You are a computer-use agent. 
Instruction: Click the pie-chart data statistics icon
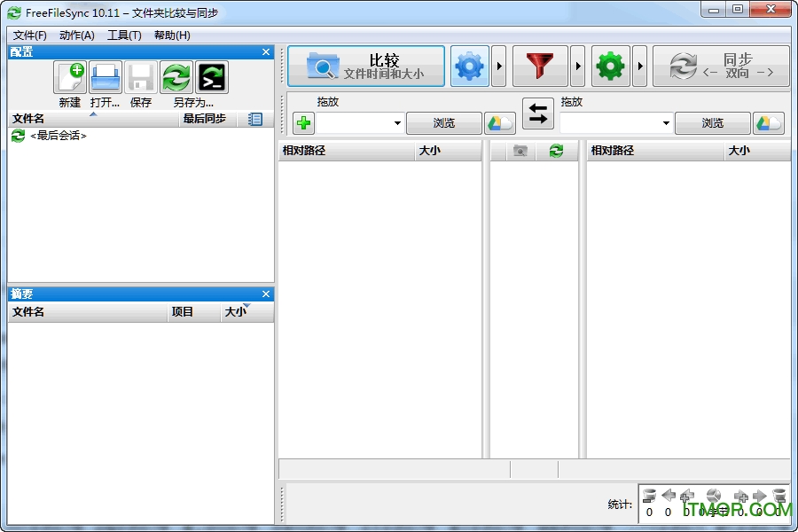coord(714,495)
